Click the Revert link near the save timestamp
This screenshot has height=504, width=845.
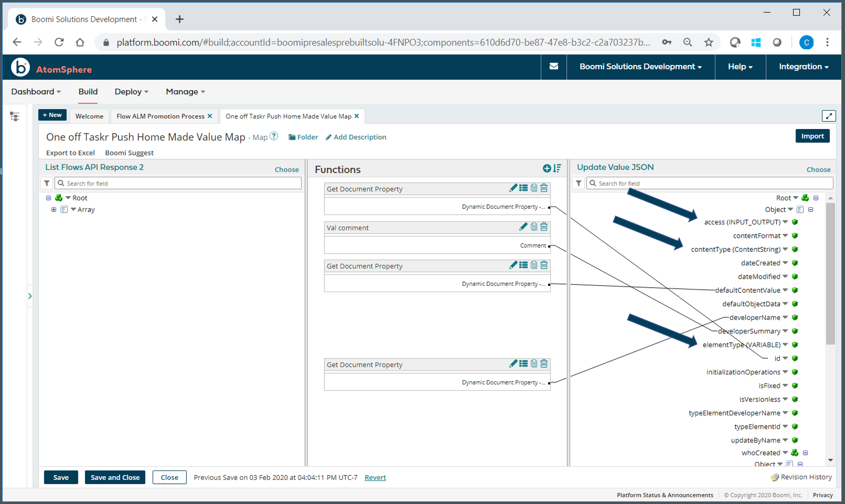click(375, 477)
